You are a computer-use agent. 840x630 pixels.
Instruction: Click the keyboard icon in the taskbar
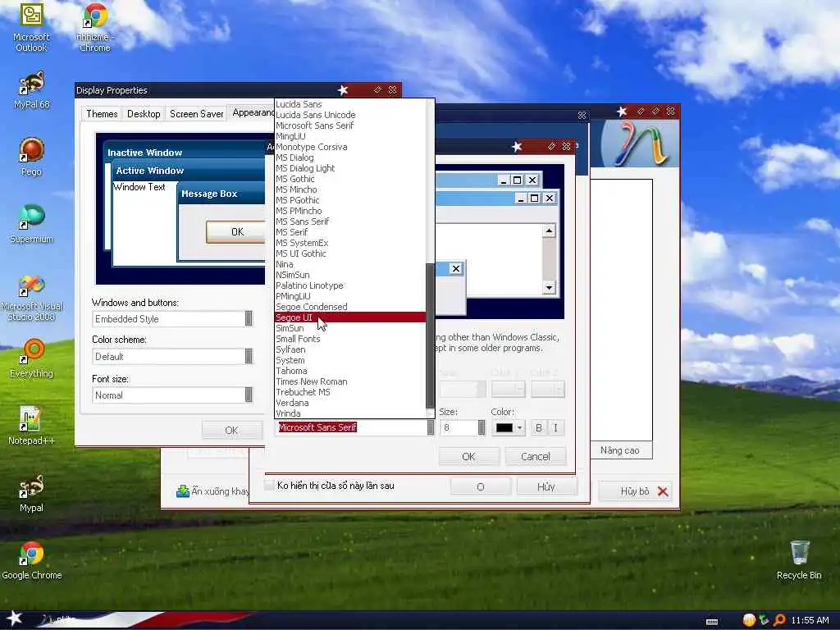click(x=712, y=622)
